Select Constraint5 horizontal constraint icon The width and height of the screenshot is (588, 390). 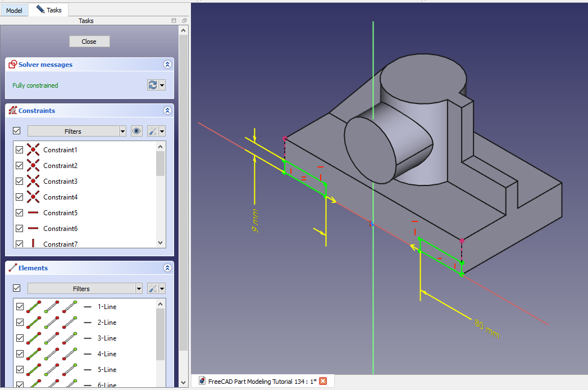point(33,213)
